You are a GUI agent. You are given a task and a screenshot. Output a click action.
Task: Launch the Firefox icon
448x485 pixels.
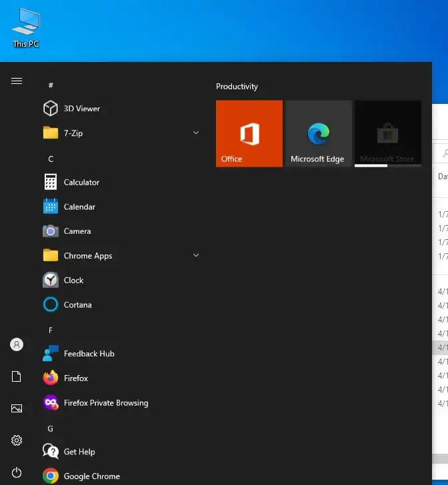(51, 378)
